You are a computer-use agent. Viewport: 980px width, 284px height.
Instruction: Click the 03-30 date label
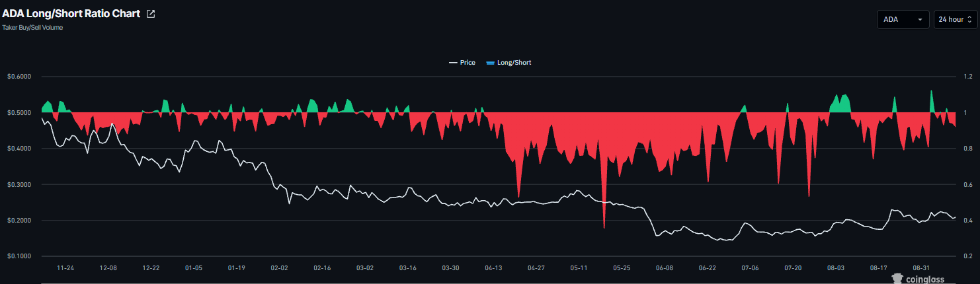click(x=450, y=269)
